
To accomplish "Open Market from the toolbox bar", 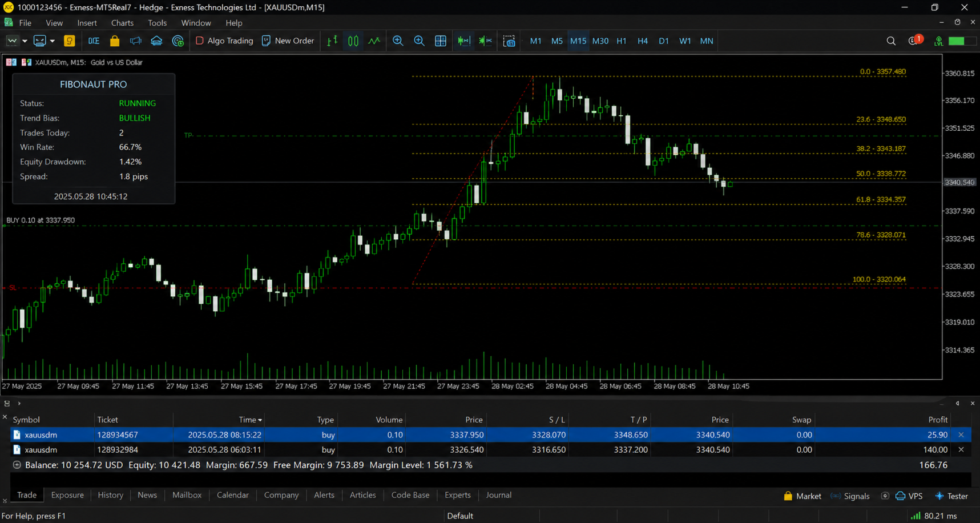I will 802,496.
